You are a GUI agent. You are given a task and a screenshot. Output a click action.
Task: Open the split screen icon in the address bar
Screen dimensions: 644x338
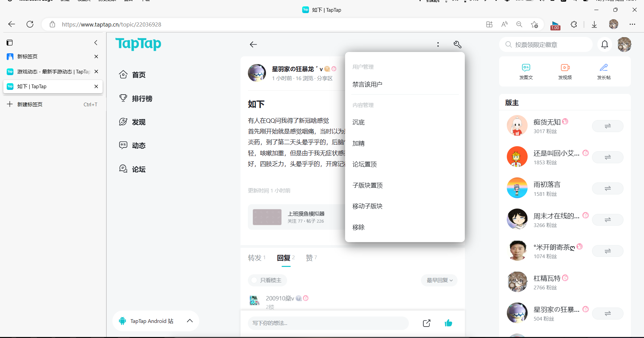point(489,24)
